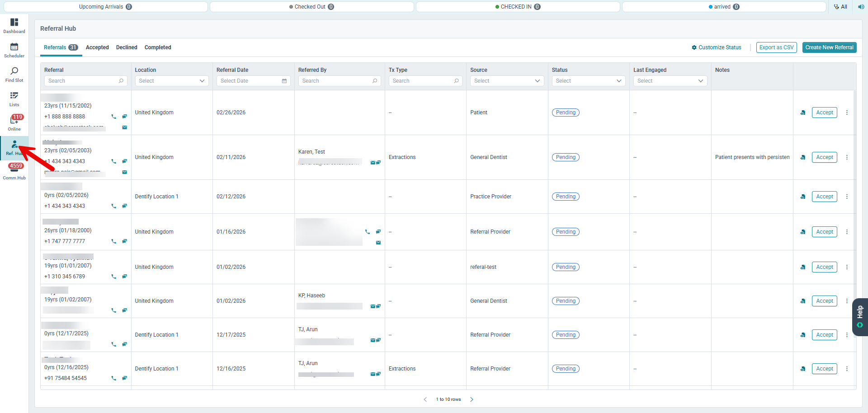Click the 'Extractions' cell in the 02/11/2026 row
Viewport: 868px width, 413px height.
click(x=402, y=157)
